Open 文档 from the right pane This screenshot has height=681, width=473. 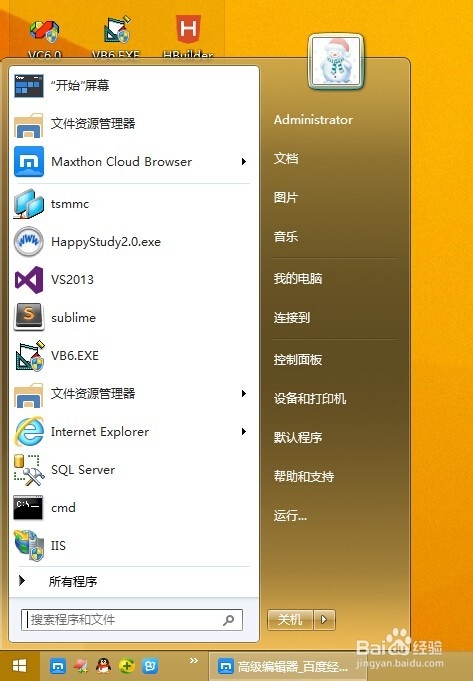(x=286, y=159)
